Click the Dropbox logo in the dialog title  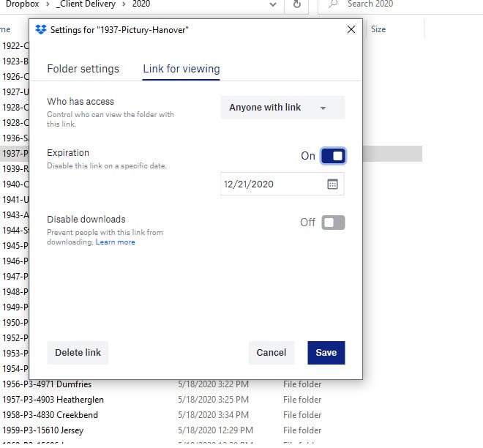[x=41, y=29]
